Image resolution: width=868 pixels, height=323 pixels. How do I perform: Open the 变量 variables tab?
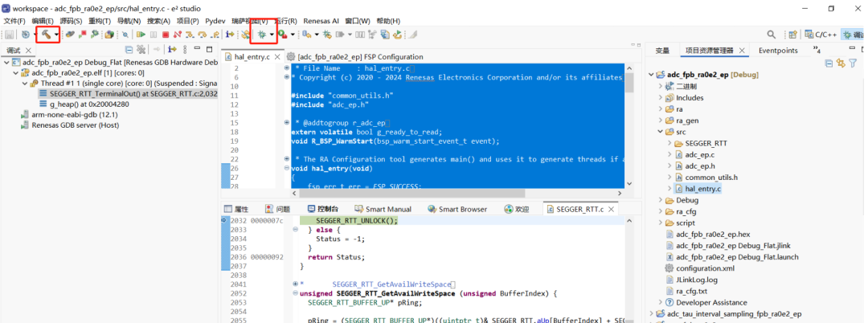tap(662, 51)
